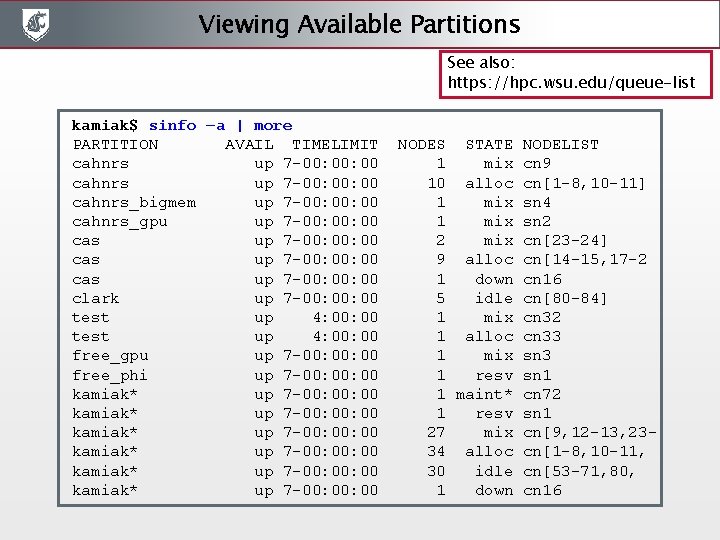
Task: Click nodelist 'sn3'
Action: [537, 356]
